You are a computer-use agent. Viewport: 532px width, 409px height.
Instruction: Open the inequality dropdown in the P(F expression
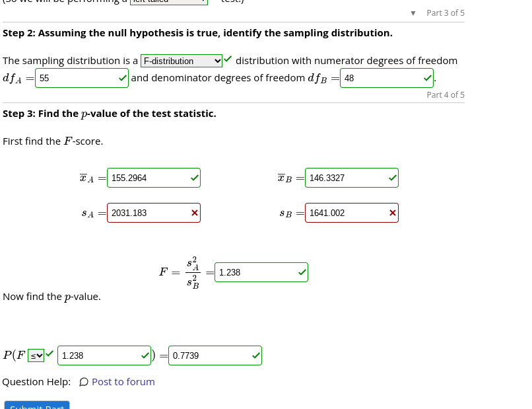[x=35, y=355]
